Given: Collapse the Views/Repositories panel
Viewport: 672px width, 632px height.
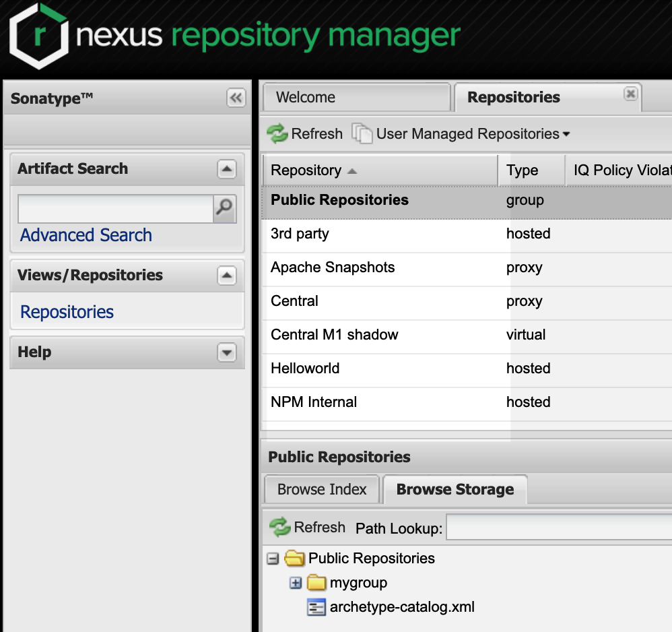Looking at the screenshot, I should (227, 276).
